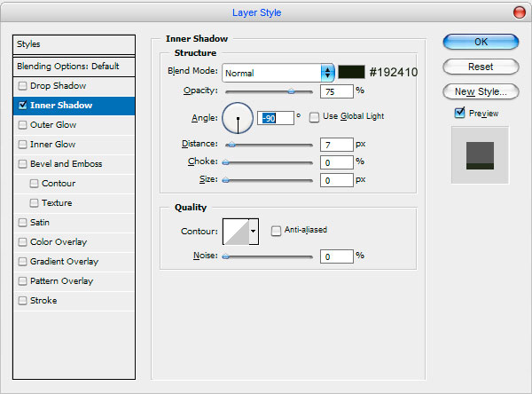The image size is (532, 394).
Task: Click the Distance value field
Action: (337, 145)
